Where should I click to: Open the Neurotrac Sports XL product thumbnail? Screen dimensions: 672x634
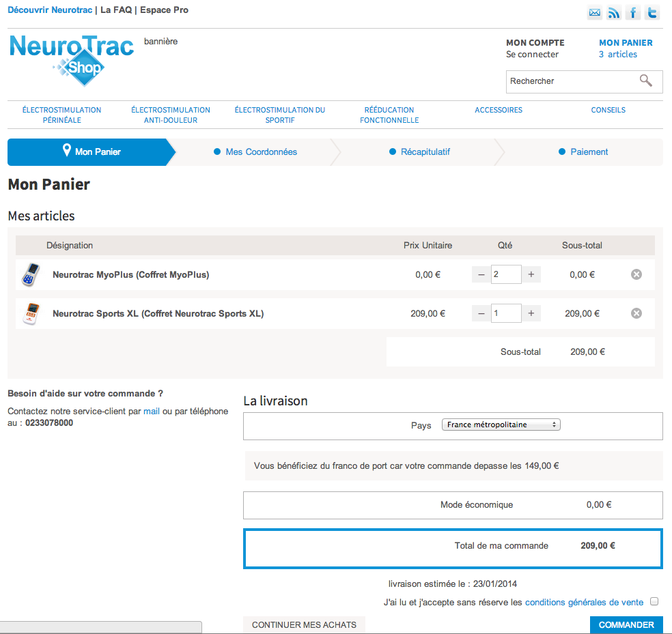pos(31,313)
